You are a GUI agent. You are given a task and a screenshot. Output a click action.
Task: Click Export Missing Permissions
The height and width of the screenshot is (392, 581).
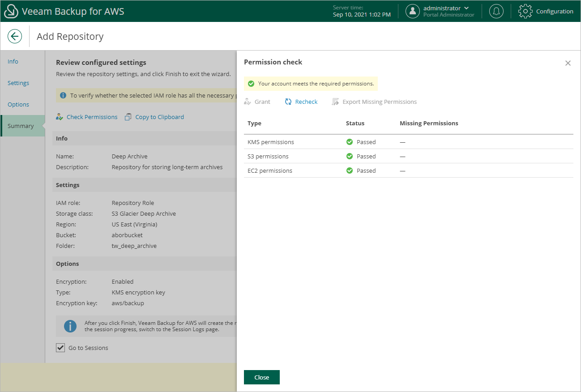pos(379,102)
